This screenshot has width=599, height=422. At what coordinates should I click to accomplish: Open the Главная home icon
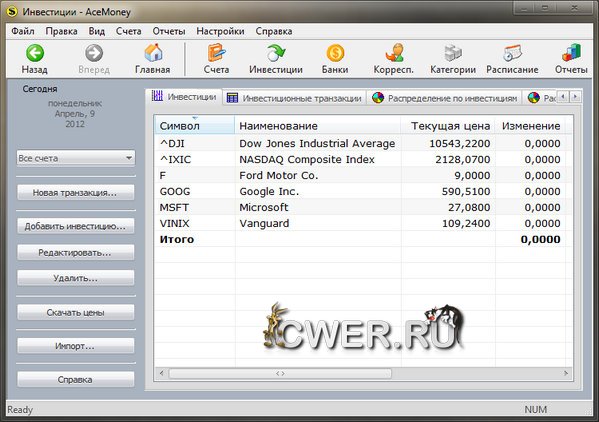[153, 53]
